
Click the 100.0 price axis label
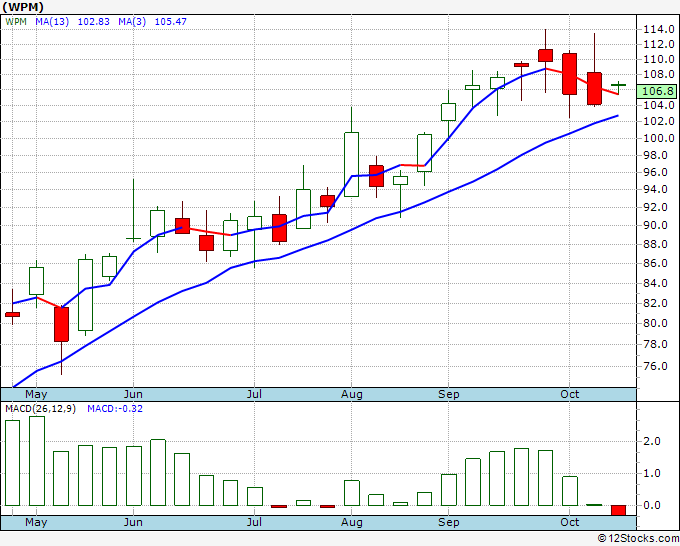point(658,138)
